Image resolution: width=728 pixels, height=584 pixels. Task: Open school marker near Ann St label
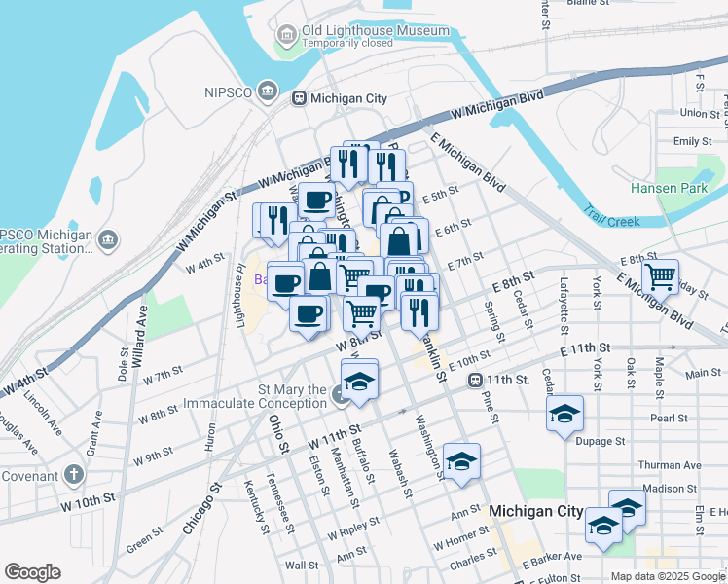461,464
